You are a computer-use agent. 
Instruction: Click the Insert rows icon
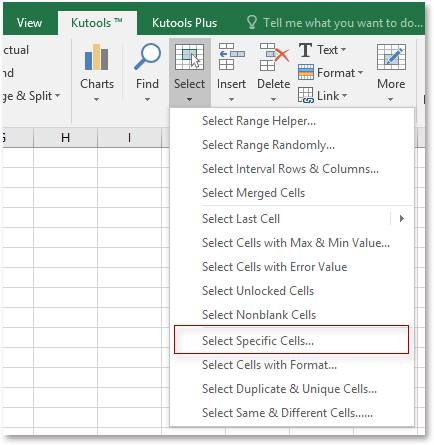231,56
